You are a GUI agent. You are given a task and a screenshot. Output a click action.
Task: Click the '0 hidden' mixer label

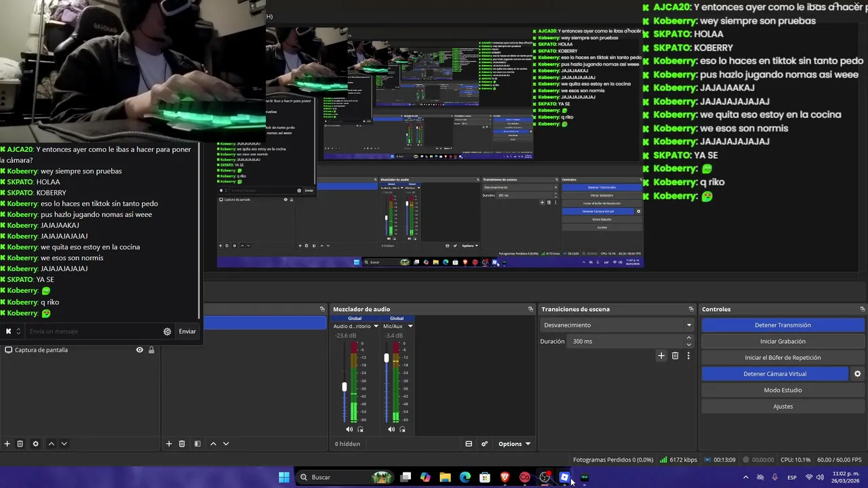pos(347,444)
